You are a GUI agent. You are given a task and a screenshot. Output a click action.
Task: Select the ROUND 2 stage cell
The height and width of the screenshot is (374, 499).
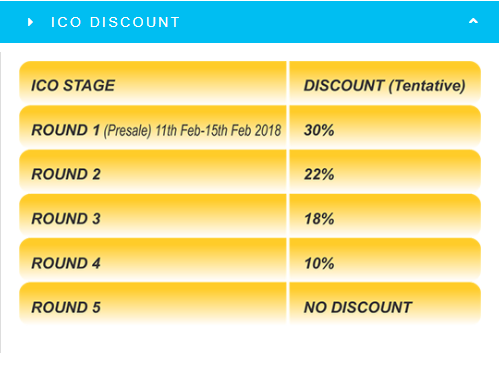click(153, 171)
